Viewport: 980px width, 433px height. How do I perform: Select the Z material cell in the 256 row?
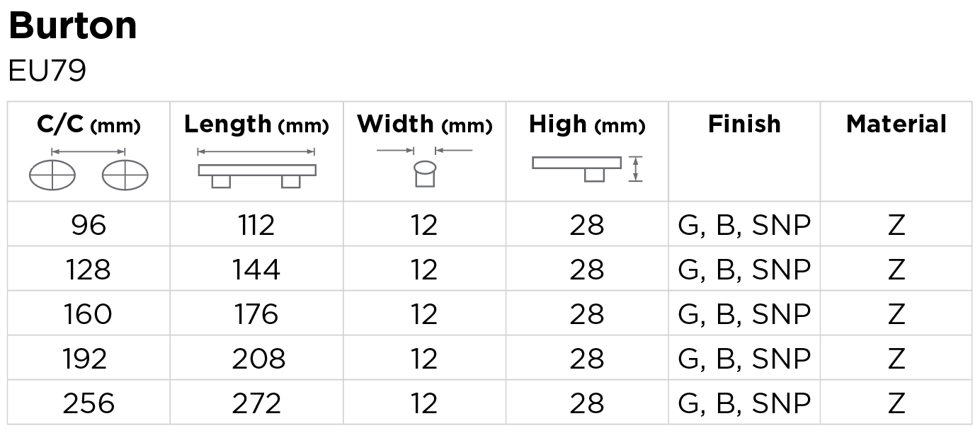(x=896, y=403)
